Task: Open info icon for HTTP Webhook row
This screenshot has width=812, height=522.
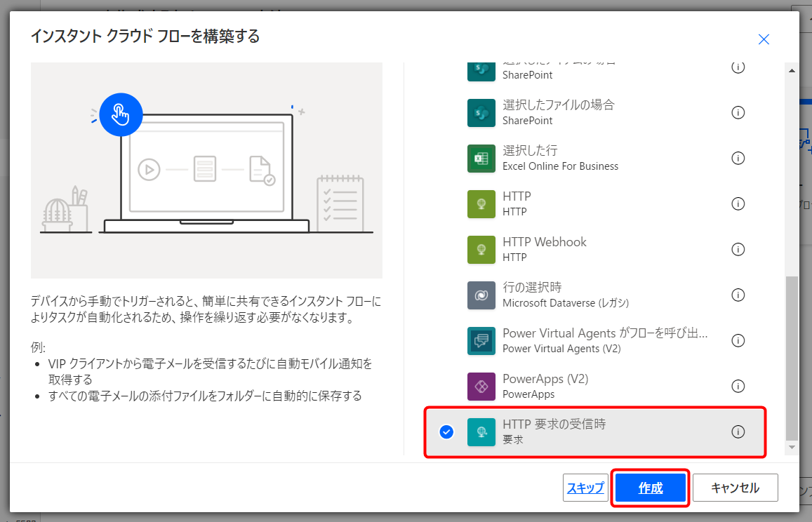Action: (738, 249)
